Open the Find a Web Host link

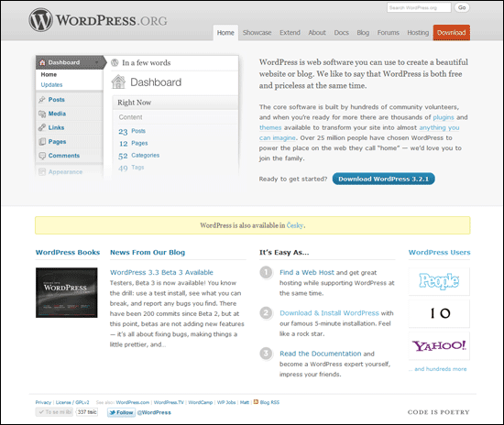coord(307,272)
